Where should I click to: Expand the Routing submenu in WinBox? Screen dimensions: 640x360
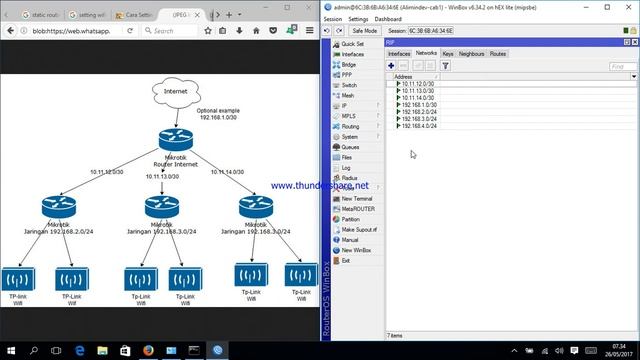378,126
